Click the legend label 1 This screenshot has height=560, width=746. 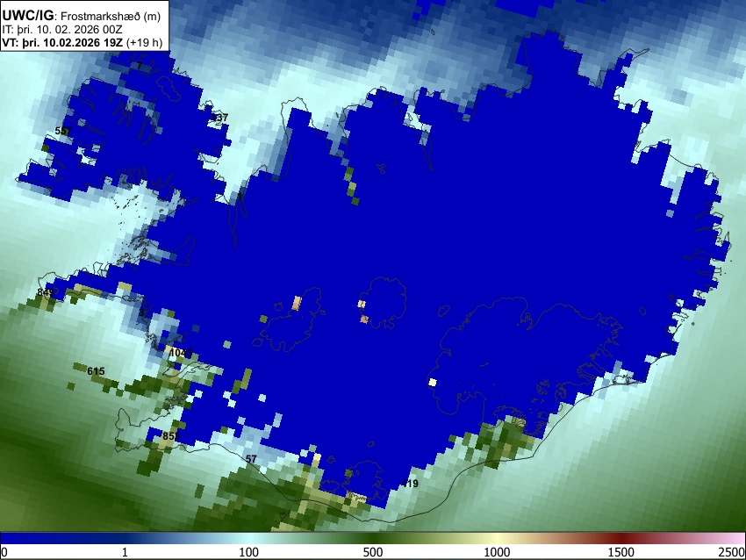pyautogui.click(x=125, y=552)
